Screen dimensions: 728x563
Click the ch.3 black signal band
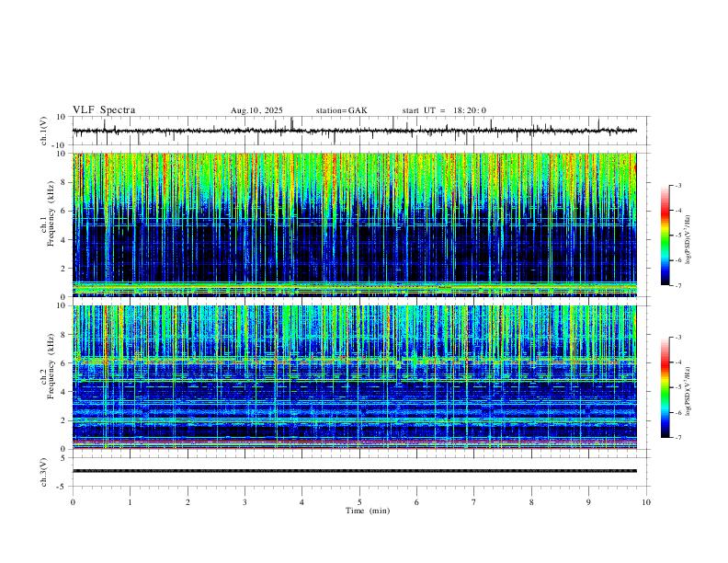click(x=355, y=471)
